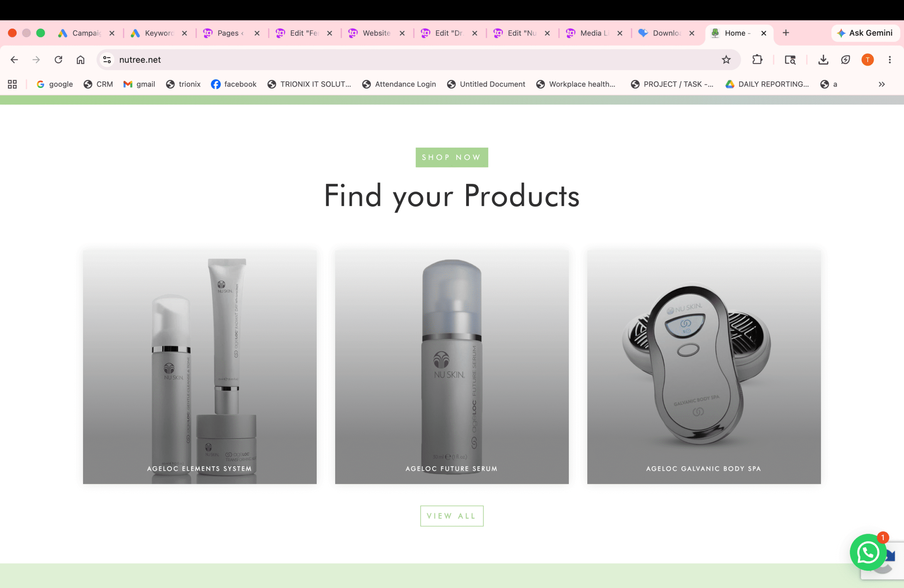Bookmark this page with the star
This screenshot has height=588, width=904.
(726, 60)
